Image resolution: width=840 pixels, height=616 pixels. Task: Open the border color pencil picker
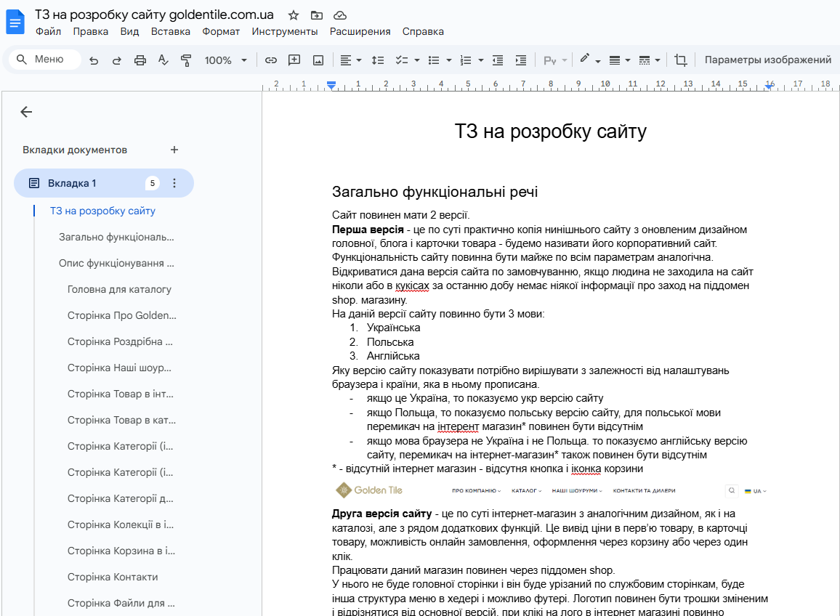(x=589, y=60)
